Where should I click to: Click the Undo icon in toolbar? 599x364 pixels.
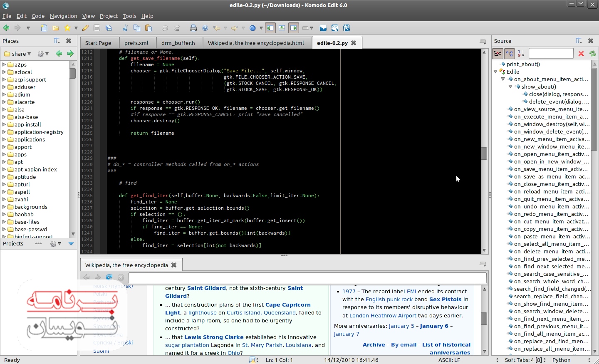(165, 28)
